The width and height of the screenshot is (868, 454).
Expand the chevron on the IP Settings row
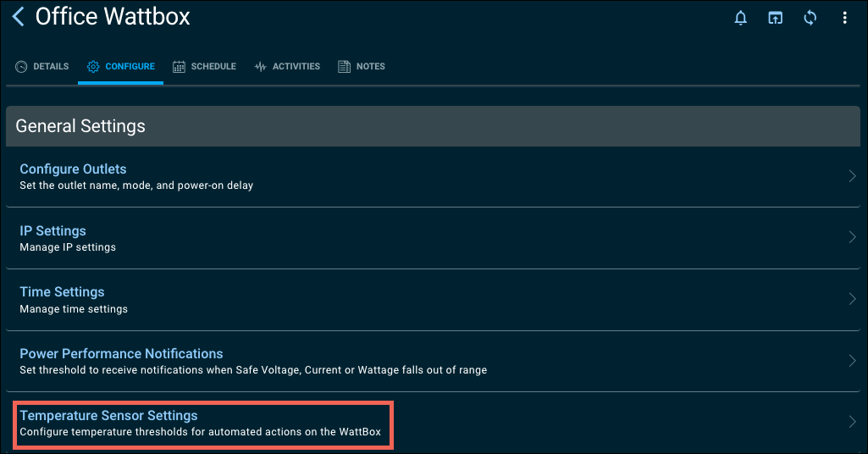(x=853, y=237)
